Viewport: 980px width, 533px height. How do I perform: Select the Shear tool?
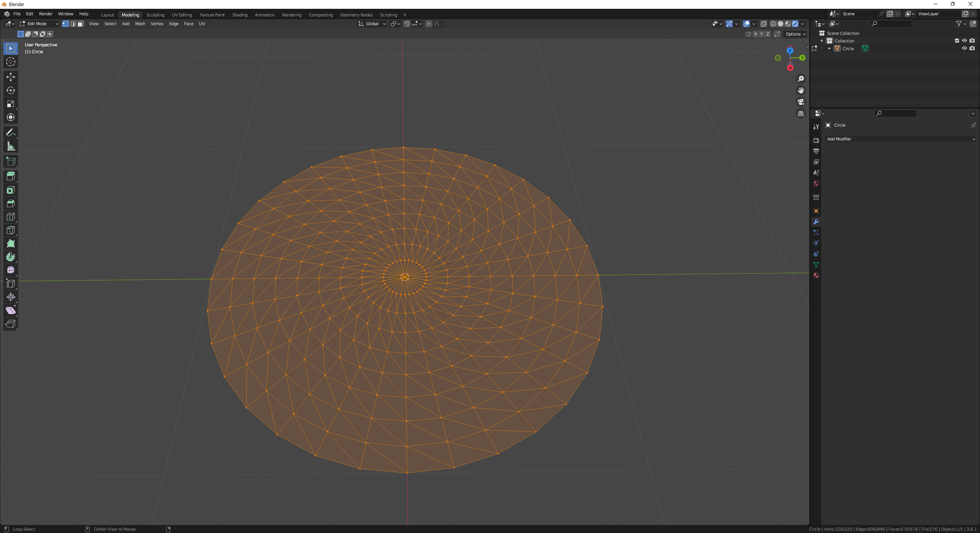pos(11,311)
